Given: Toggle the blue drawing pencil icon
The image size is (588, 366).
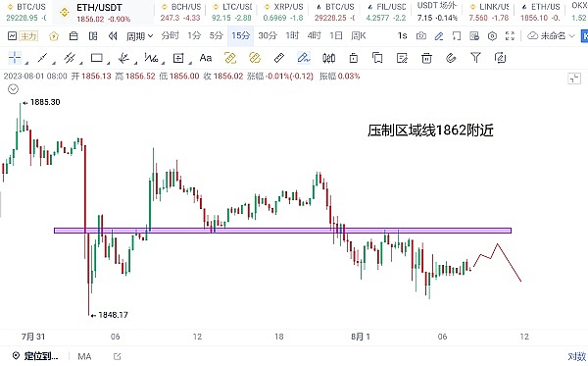Looking at the screenshot, I should 439,36.
